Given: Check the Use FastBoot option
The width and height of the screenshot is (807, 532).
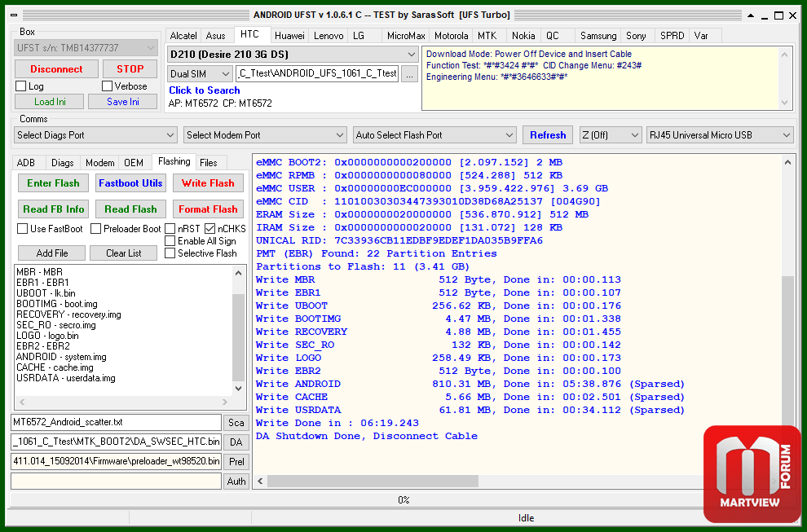Looking at the screenshot, I should pyautogui.click(x=23, y=229).
